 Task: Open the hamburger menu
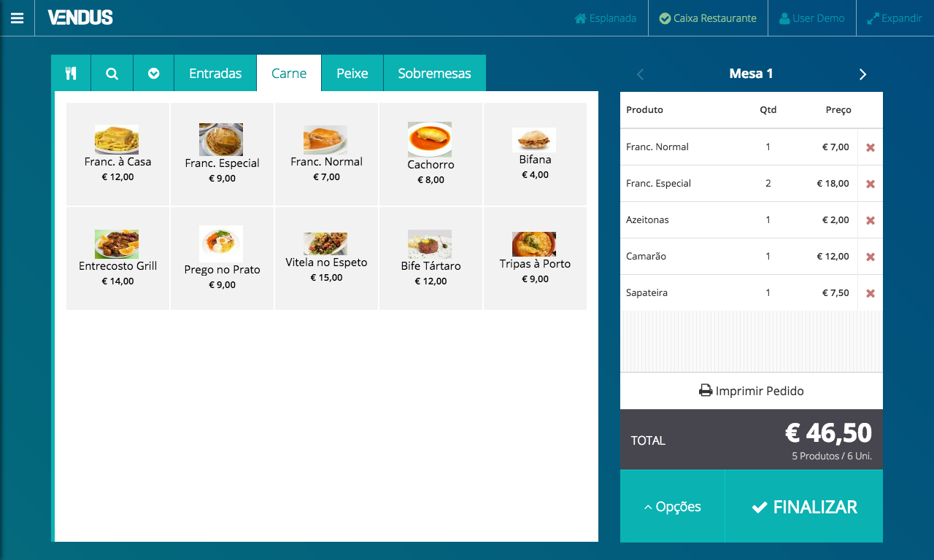[x=17, y=18]
